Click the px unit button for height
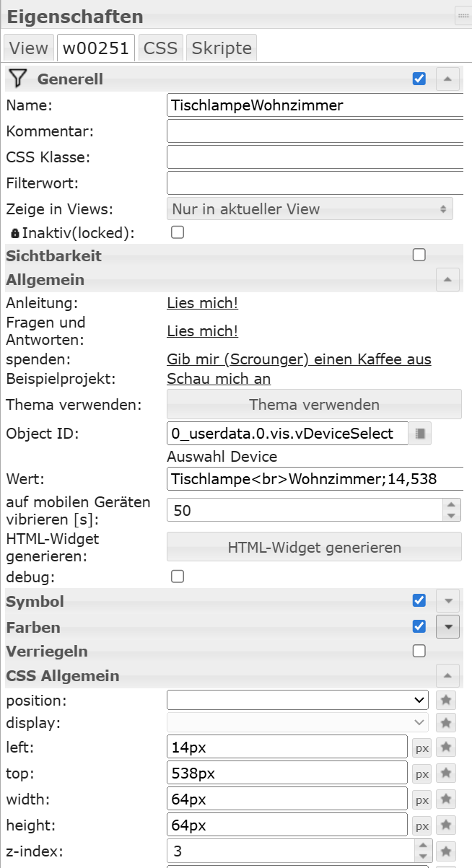Screen dimensions: 472x868 421,825
